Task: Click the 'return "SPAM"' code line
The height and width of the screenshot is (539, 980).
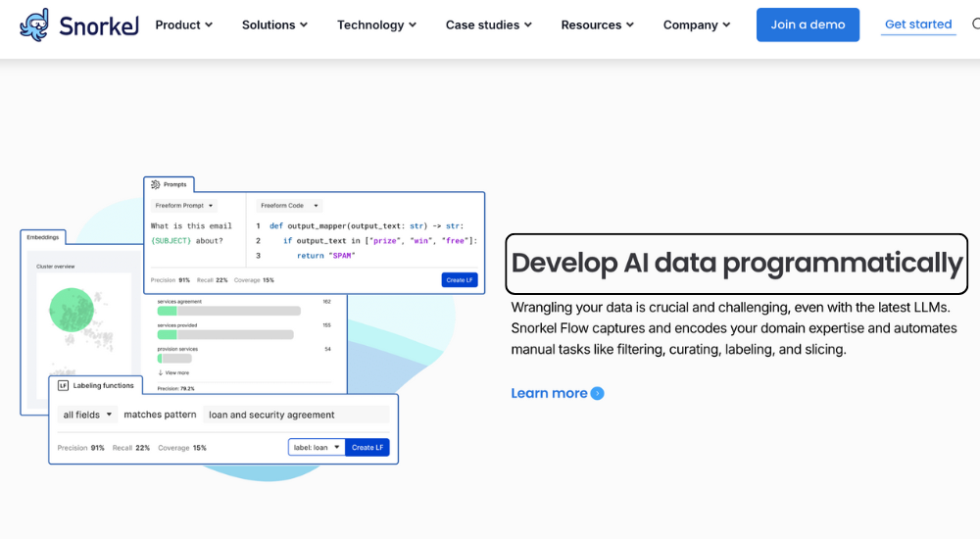Action: click(x=325, y=256)
